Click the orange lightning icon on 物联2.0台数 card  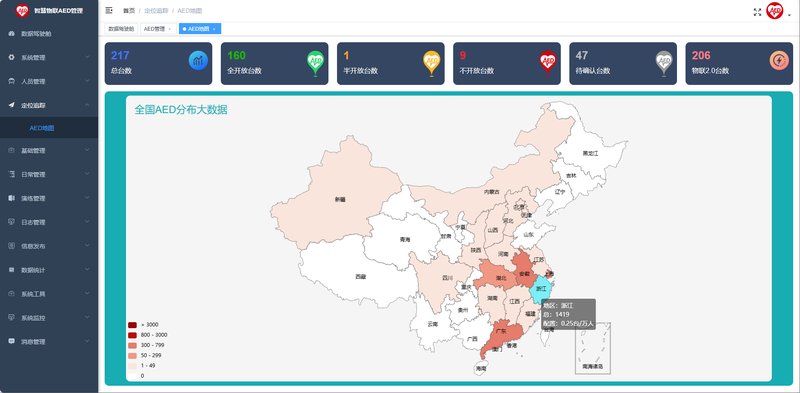tap(779, 61)
